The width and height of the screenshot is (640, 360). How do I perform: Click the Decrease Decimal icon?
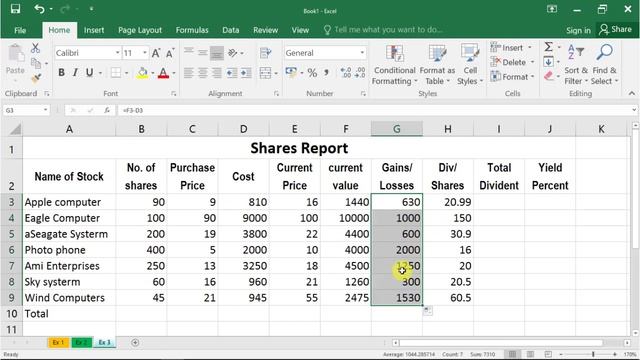click(360, 73)
